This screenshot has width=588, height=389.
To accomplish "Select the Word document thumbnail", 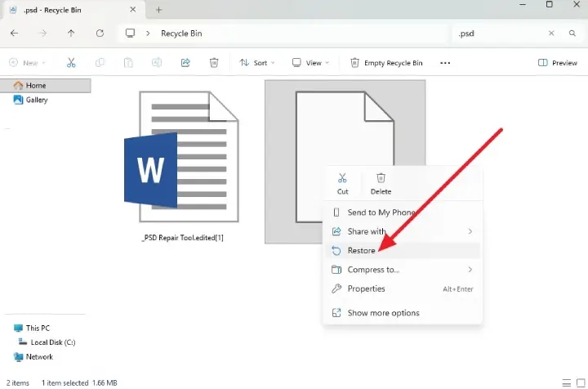I will click(181, 157).
